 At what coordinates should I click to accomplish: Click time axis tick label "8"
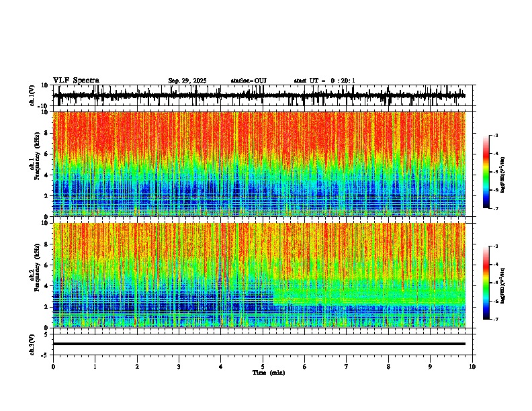click(x=388, y=367)
